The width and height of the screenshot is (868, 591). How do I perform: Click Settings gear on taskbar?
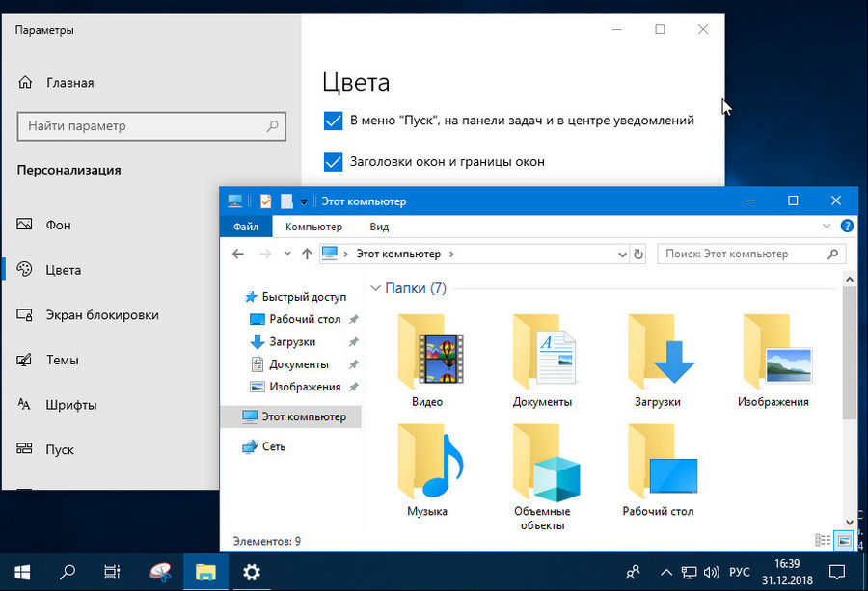coord(252,572)
